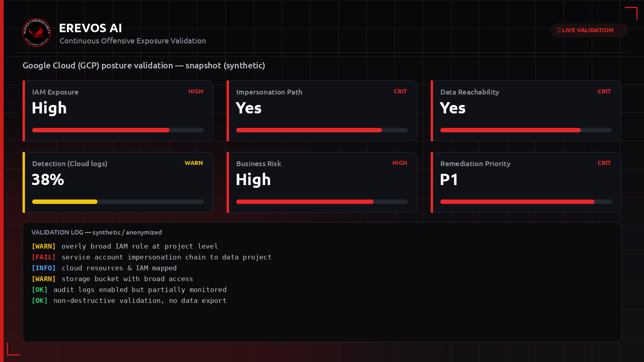Screen dimensions: 644x362
Task: Select the INFO line 'cloud resources & IAM mapped'
Action: pyautogui.click(x=104, y=268)
